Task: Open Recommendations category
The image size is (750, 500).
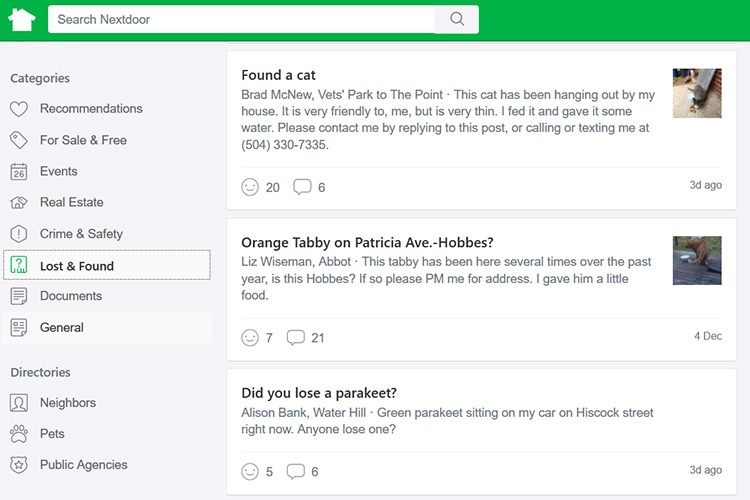Action: click(91, 109)
